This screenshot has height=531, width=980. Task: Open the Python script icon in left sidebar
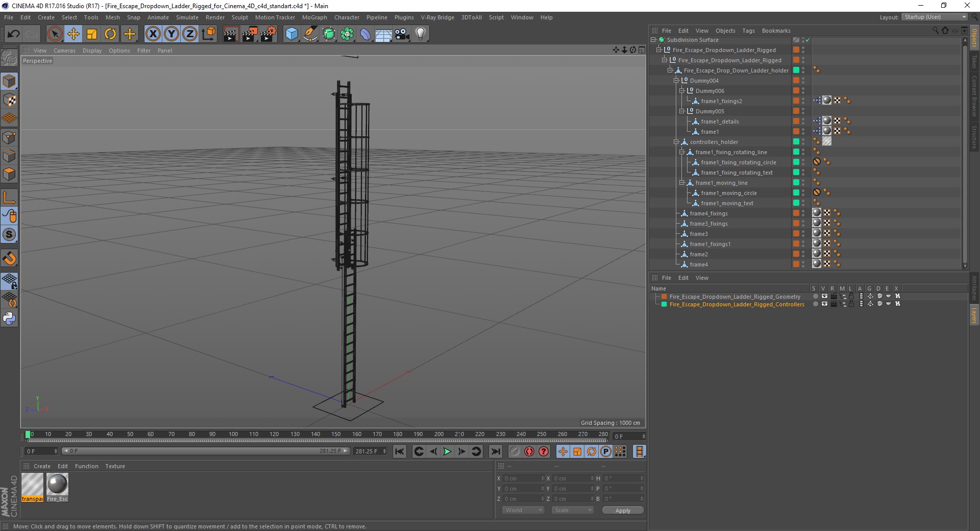tap(9, 319)
